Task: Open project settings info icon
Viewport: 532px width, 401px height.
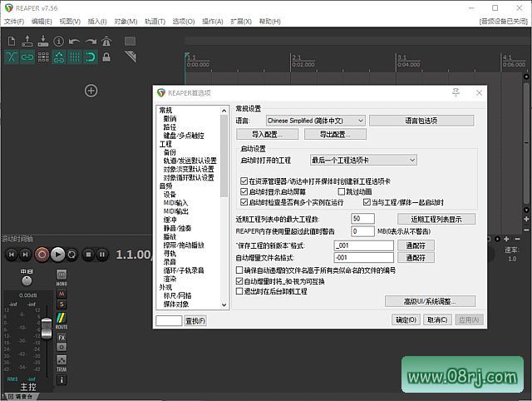Action: click(59, 42)
